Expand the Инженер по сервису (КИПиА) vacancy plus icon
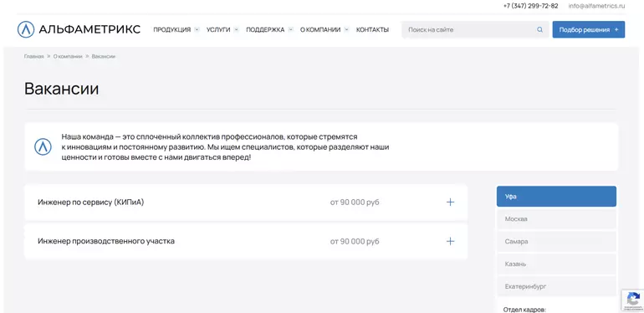The height and width of the screenshot is (313, 644). pos(451,202)
